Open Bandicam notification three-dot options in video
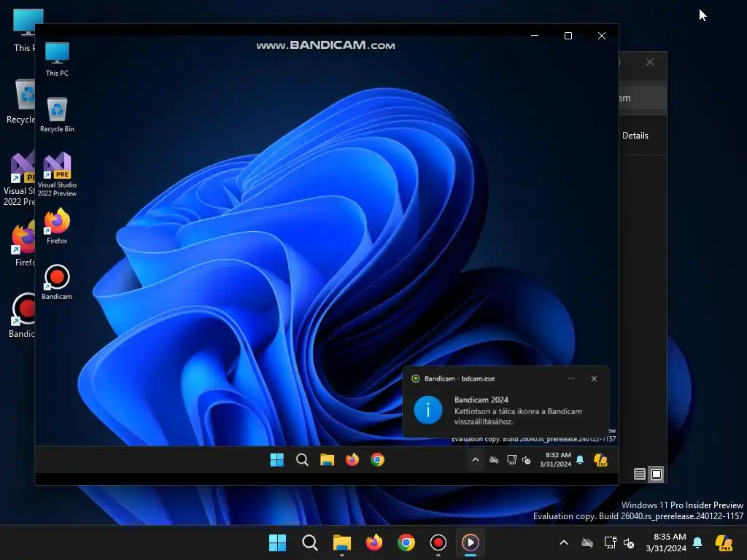 click(x=571, y=378)
